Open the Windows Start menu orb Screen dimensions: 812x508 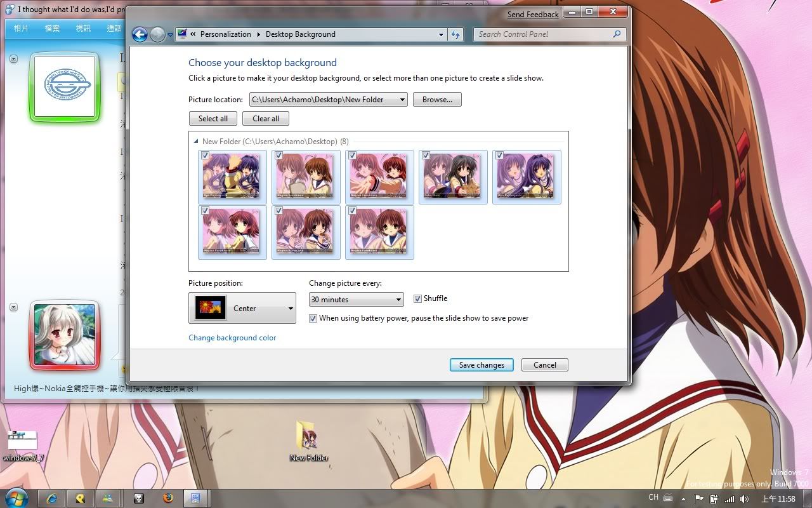coord(16,497)
